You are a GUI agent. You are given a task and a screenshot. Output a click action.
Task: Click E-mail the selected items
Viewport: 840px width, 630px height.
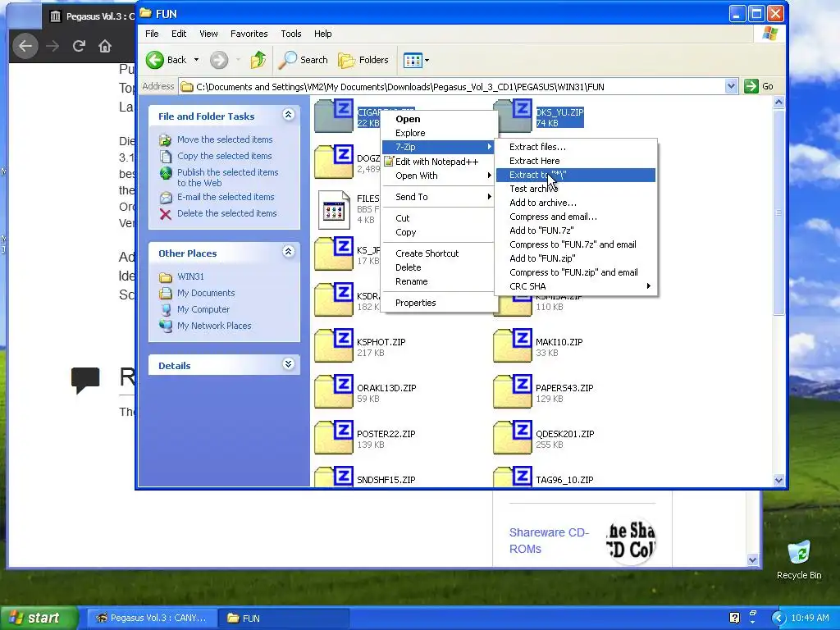coord(226,197)
